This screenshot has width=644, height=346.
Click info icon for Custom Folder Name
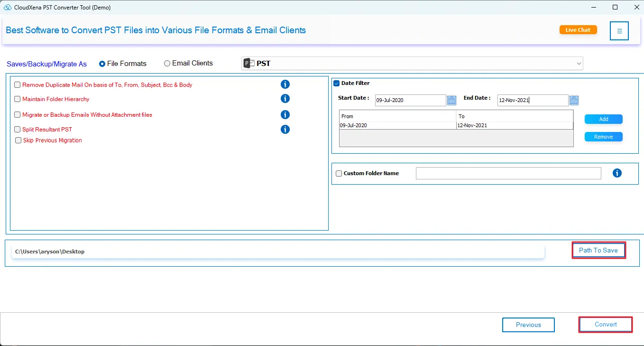click(617, 173)
